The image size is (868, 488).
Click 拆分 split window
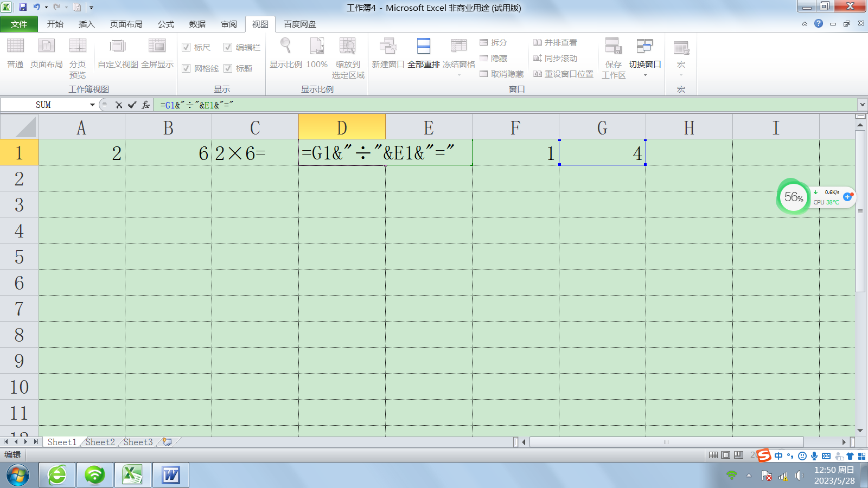point(494,42)
